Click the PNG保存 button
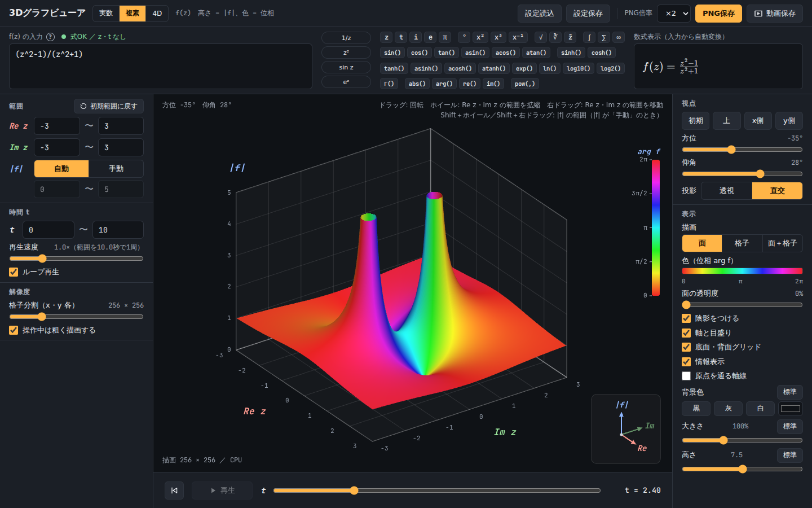Image resolution: width=812 pixels, height=508 pixels. click(718, 13)
